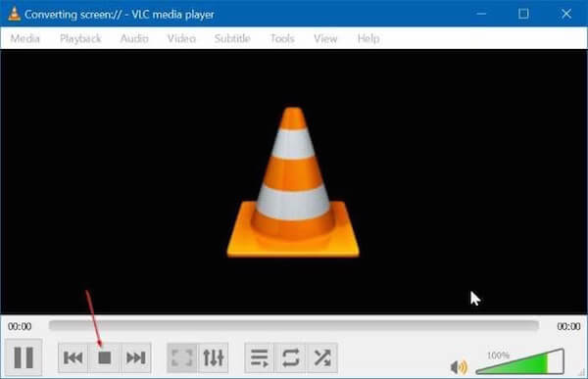Viewport: 588px width, 379px height.
Task: Toggle fullscreen video mode
Action: click(182, 357)
